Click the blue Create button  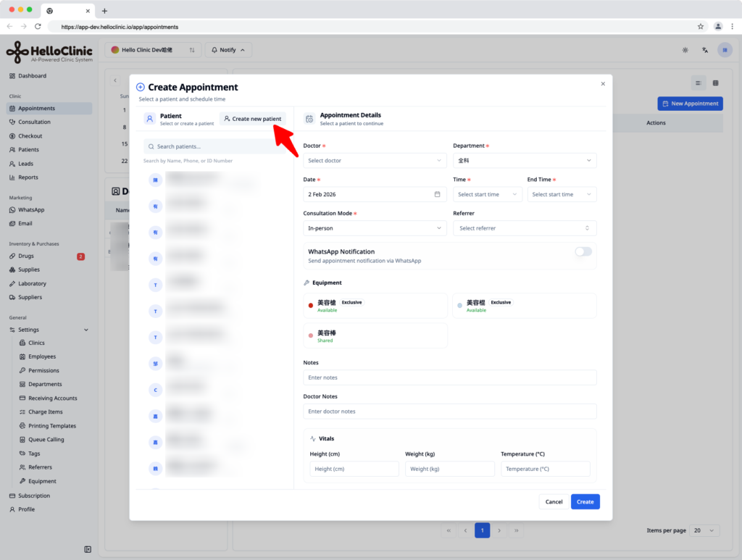[585, 502]
